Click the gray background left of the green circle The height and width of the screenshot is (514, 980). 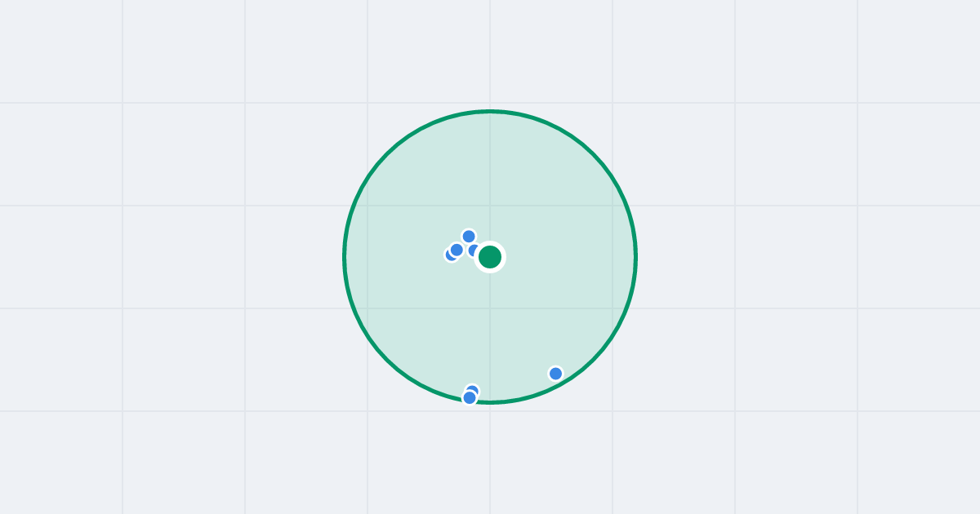(204, 257)
